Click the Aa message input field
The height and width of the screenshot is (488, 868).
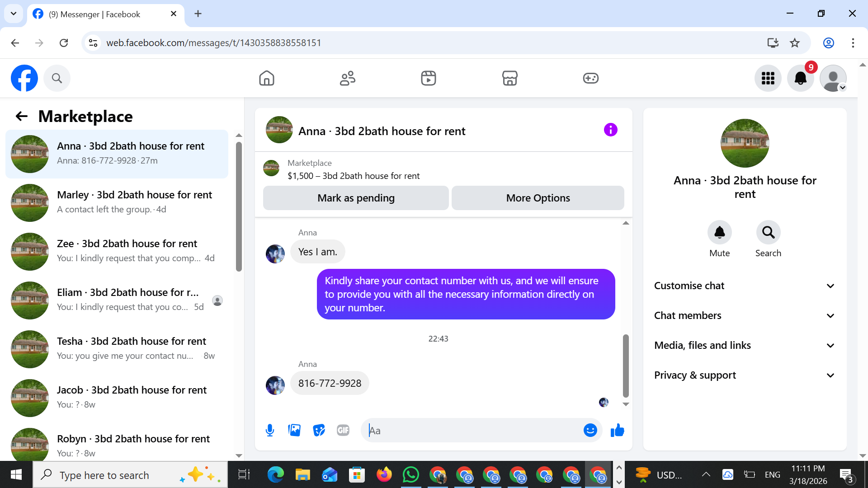click(x=472, y=430)
